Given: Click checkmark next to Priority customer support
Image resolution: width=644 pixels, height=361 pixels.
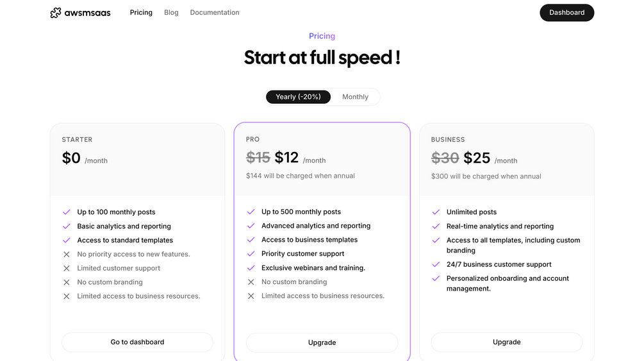Looking at the screenshot, I should (251, 254).
